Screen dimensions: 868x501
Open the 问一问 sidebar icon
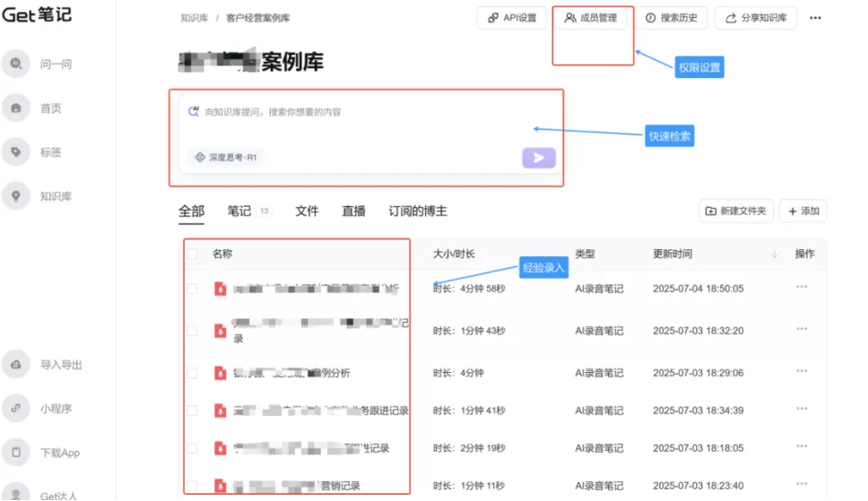[16, 64]
